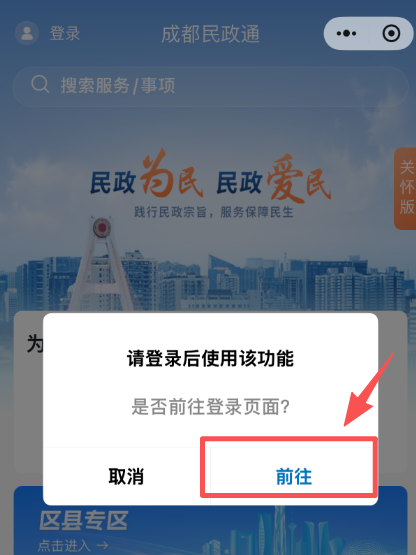The image size is (416, 555).
Task: Switch to 关怀版 via side tab
Action: click(x=405, y=188)
